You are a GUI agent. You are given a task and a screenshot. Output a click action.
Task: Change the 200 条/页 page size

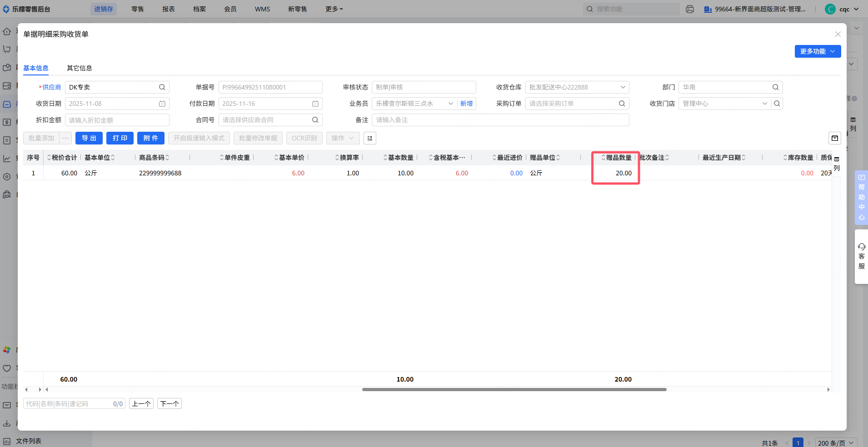coord(836,443)
